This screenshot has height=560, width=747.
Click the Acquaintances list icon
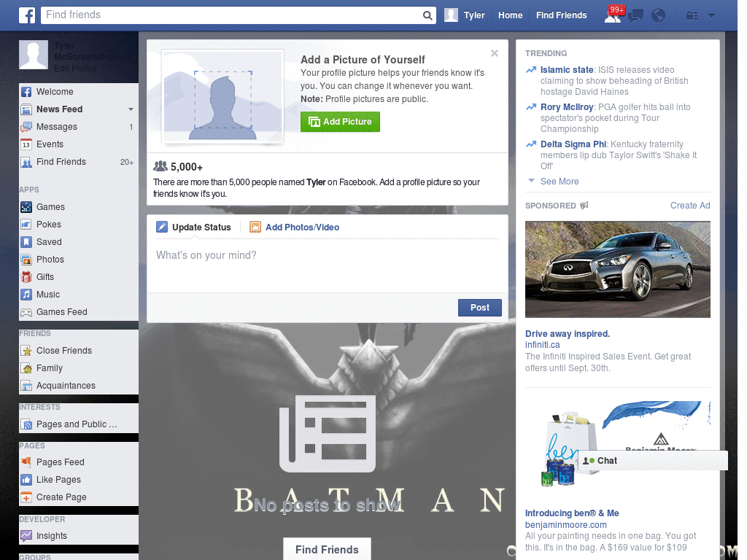point(26,386)
